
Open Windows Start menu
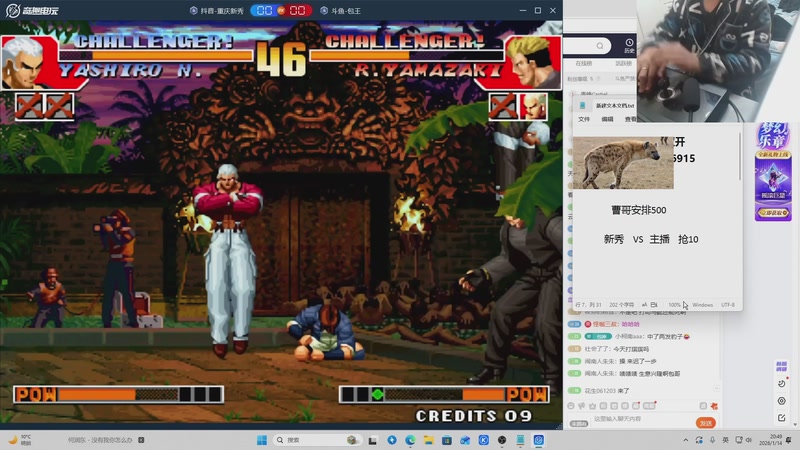click(262, 440)
